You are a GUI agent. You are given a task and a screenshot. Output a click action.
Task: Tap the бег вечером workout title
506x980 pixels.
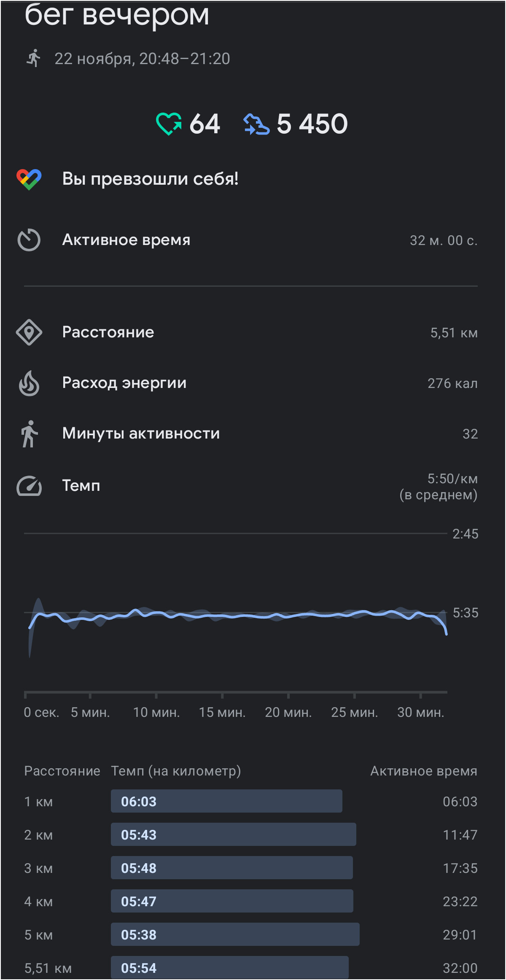click(x=117, y=15)
